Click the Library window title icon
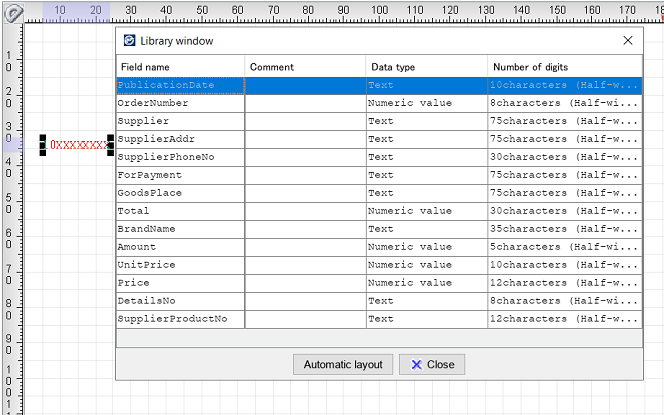Screen dimensions: 664x415 tap(129, 41)
